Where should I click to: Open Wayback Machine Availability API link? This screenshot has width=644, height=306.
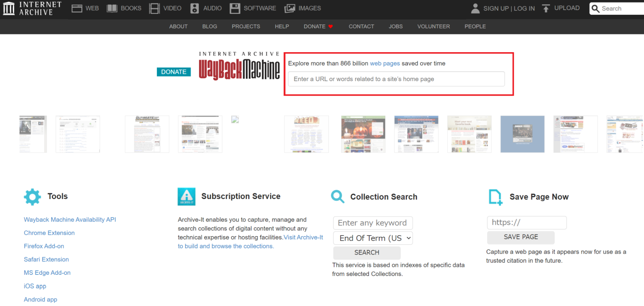pyautogui.click(x=70, y=220)
